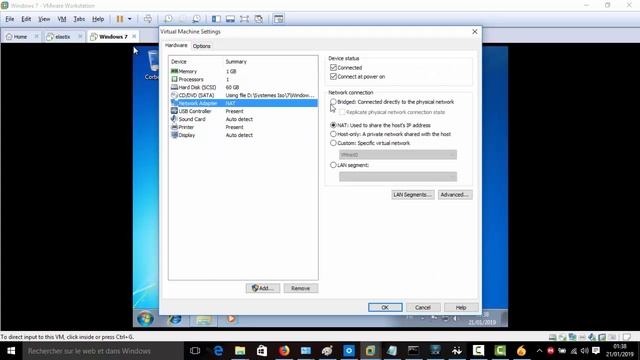Image resolution: width=640 pixels, height=360 pixels.
Task: Open the View menu
Action: 44,19
